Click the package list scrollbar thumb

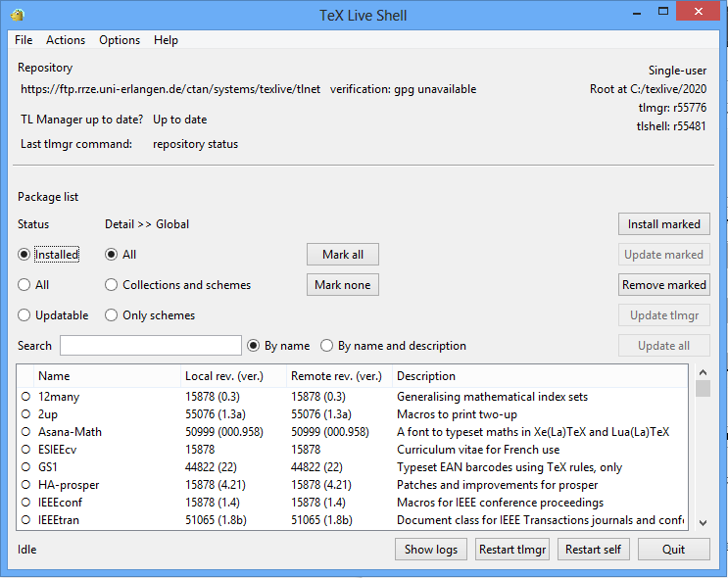pos(703,388)
